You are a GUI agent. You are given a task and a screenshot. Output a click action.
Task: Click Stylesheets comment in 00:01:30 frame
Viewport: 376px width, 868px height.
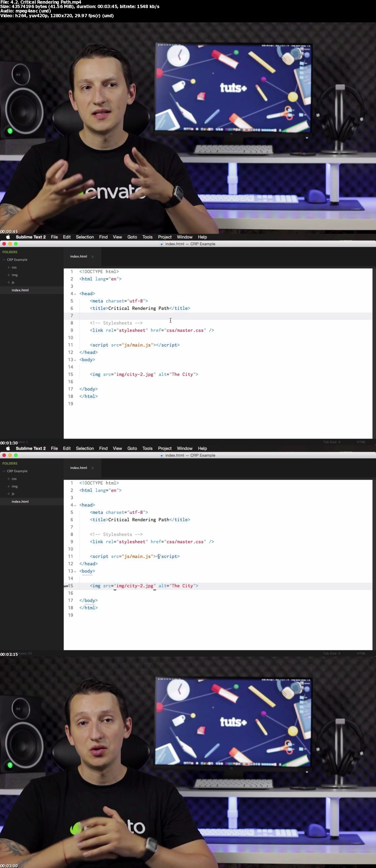[x=116, y=323]
